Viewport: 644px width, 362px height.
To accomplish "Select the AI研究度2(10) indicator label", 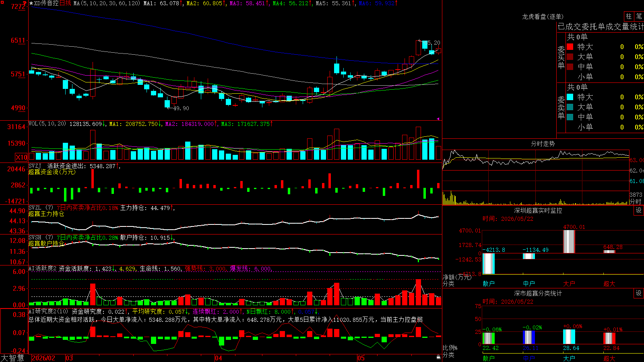I will (x=48, y=312).
